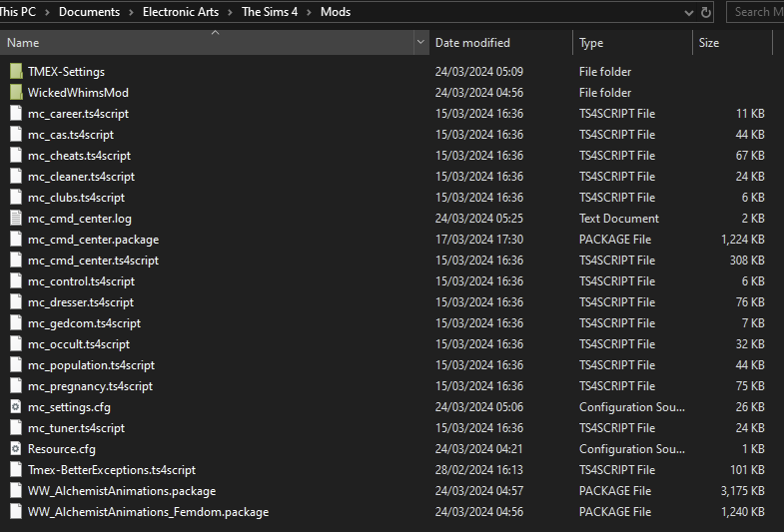
Task: Click the mc_cmd_center.package file icon
Action: point(15,240)
